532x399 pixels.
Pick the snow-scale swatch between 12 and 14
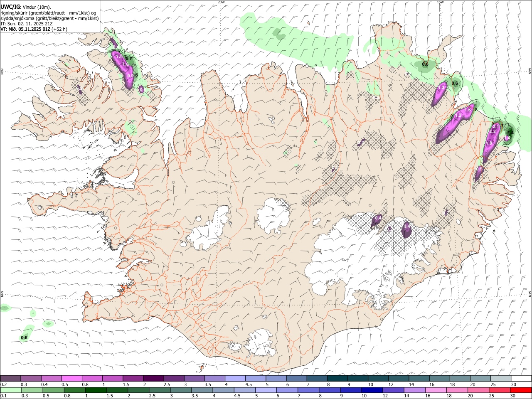tap(399, 378)
